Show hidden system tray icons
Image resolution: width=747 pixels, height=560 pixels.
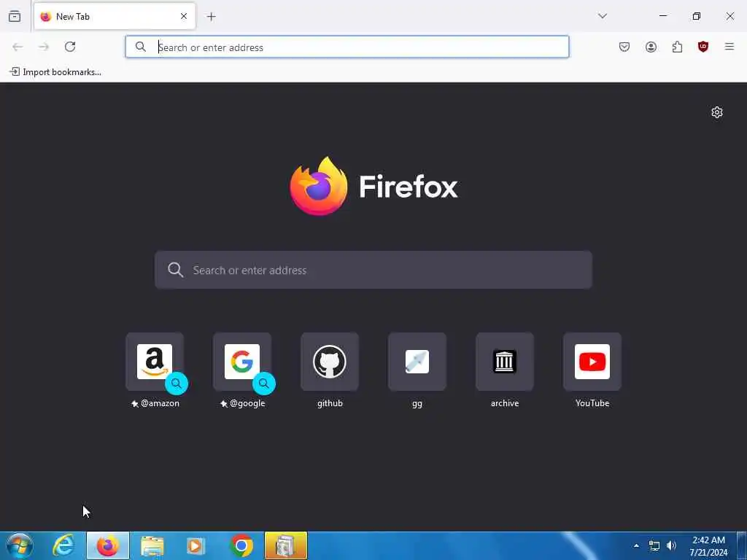pyautogui.click(x=636, y=545)
